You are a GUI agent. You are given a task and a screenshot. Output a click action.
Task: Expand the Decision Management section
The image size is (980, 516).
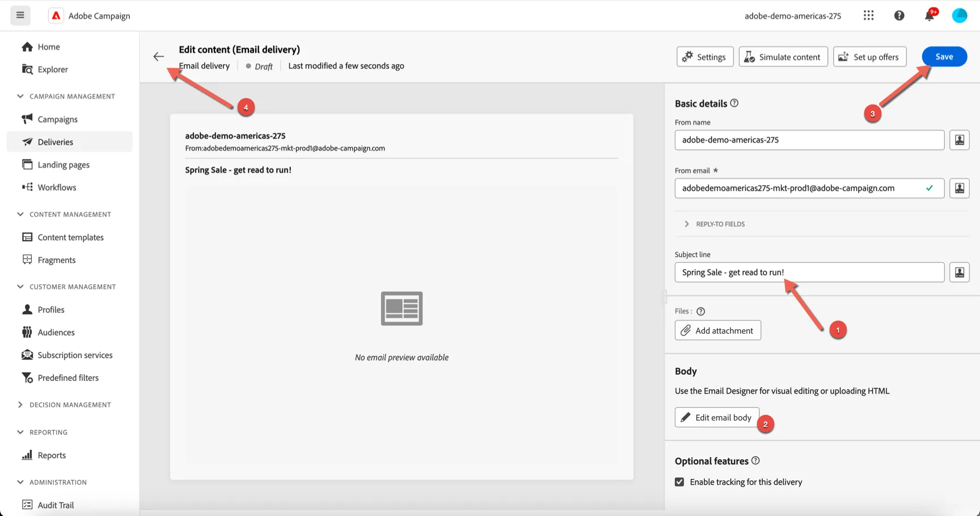[x=20, y=405]
